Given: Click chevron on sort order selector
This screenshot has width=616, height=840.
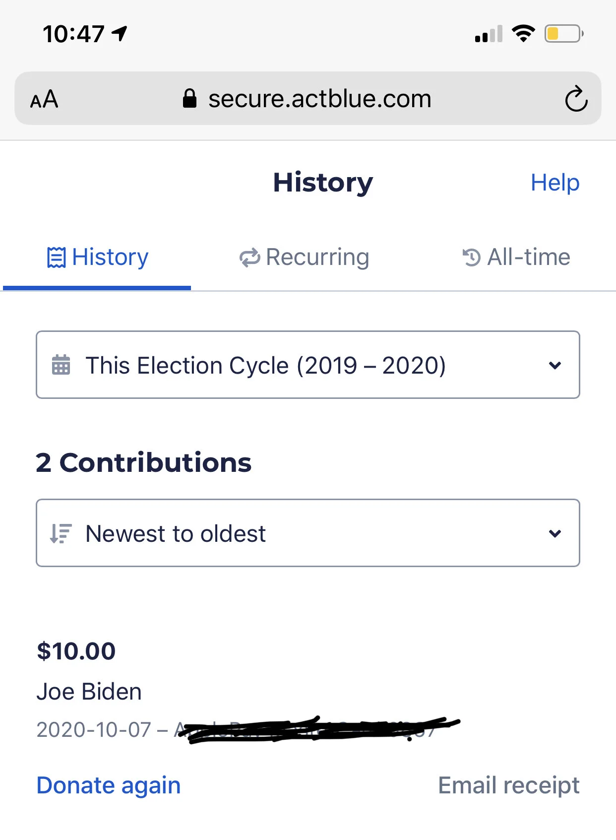Looking at the screenshot, I should (x=555, y=533).
